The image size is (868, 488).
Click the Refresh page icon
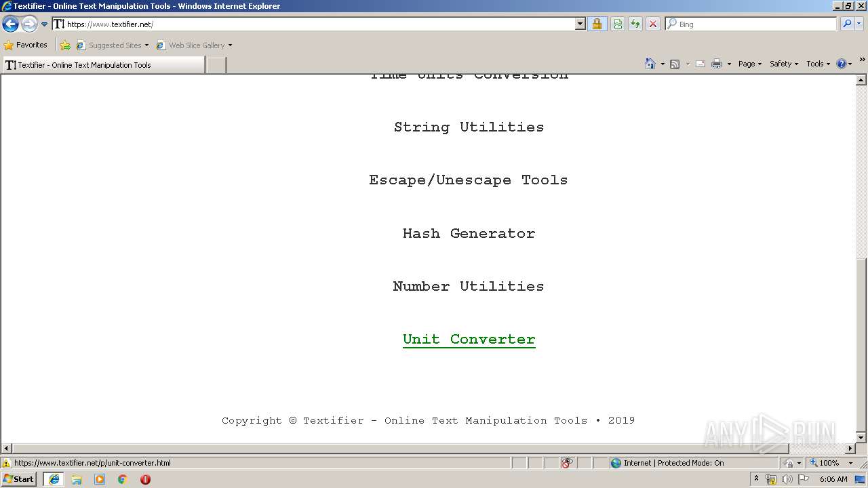coord(635,24)
